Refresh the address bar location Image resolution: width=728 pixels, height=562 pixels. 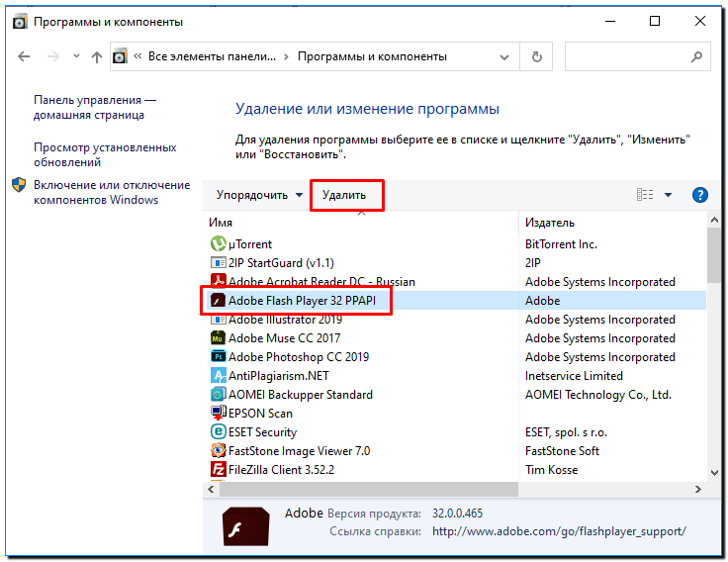click(537, 56)
